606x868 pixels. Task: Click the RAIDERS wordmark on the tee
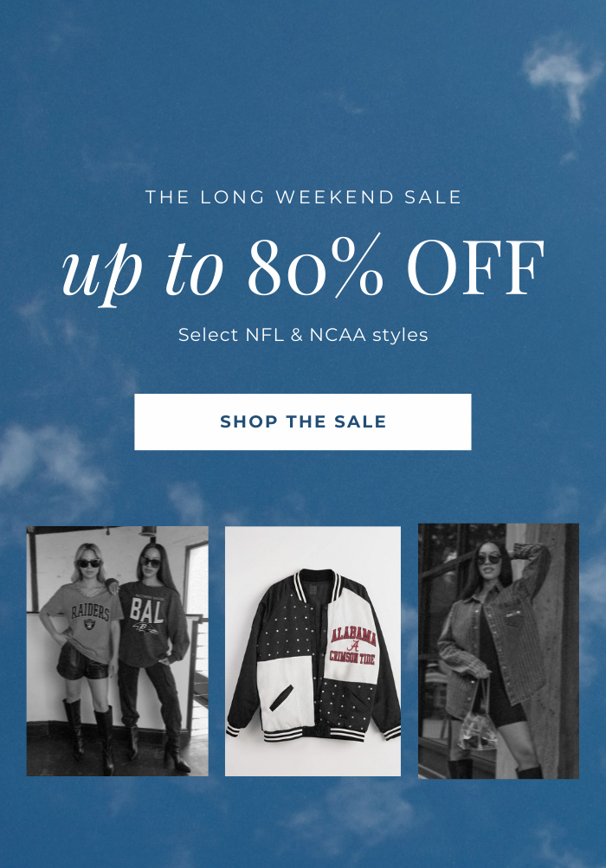pos(90,611)
